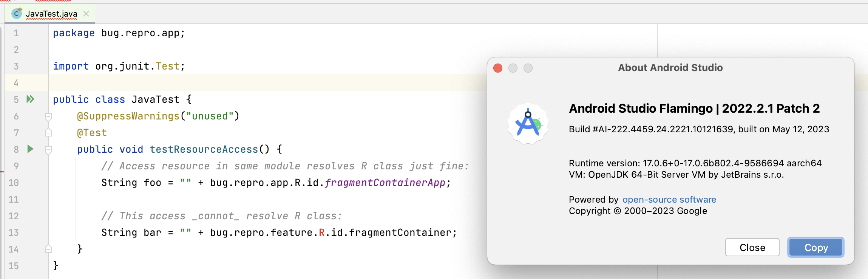Click the fold end marker on line 14
Viewport: 868px width, 279px height.
click(x=48, y=249)
